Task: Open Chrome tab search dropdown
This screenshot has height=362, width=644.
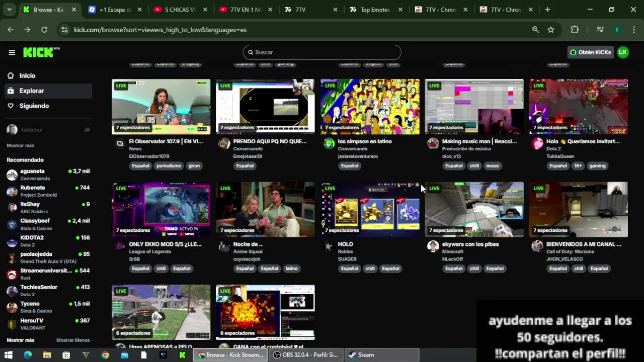Action: pyautogui.click(x=9, y=10)
